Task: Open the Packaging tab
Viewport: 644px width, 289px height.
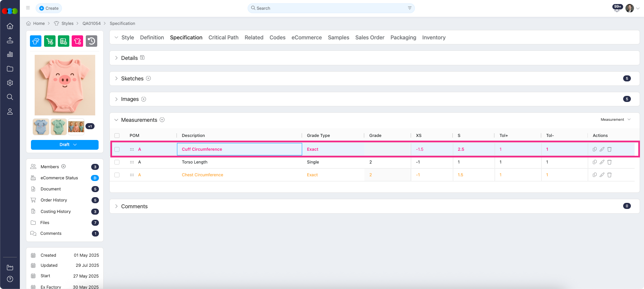Action: click(x=403, y=38)
